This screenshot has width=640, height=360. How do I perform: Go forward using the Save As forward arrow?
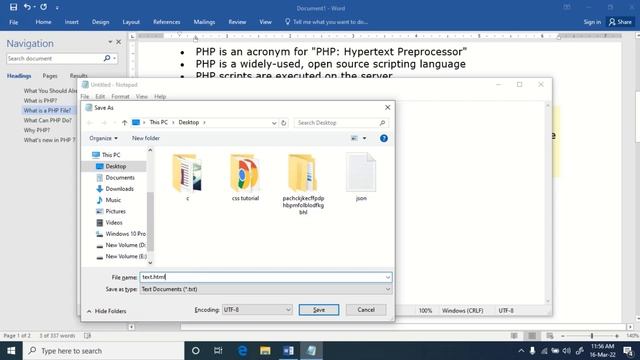(x=104, y=122)
